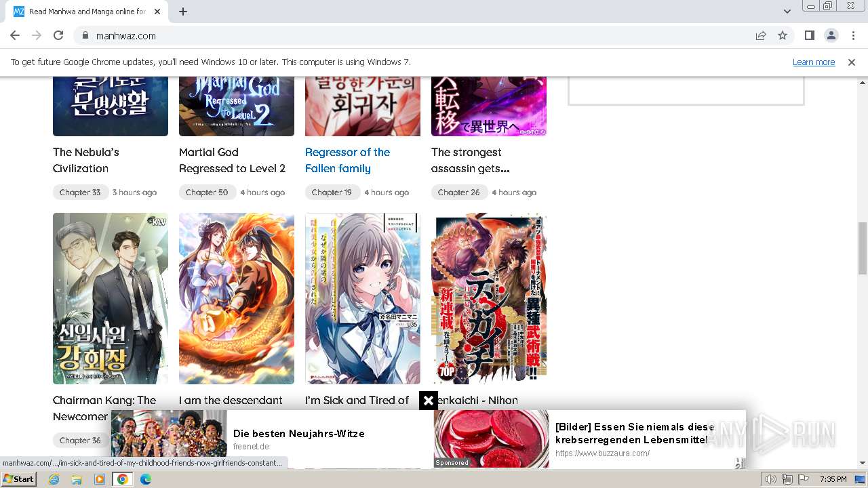Open Chapter 36 of Chairman Kang

click(x=79, y=440)
